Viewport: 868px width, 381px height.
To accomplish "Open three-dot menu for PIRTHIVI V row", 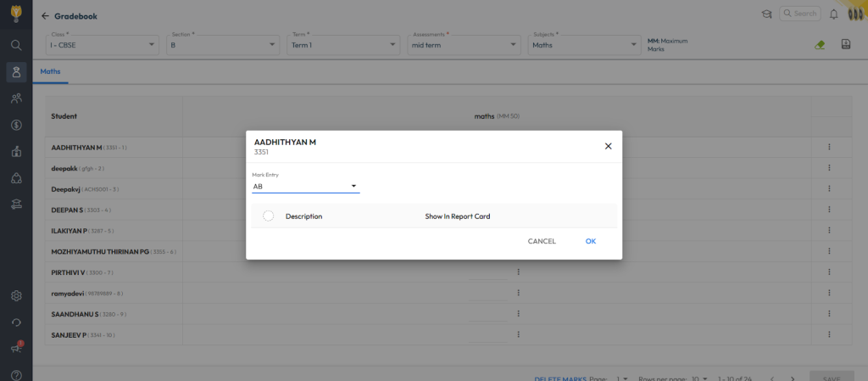I will 518,272.
